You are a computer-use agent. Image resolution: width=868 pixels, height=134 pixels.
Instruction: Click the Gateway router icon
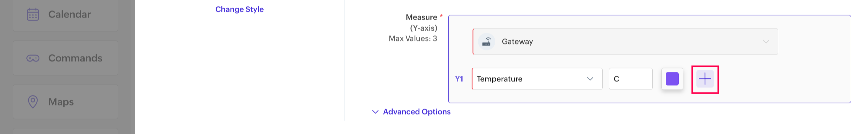[486, 42]
